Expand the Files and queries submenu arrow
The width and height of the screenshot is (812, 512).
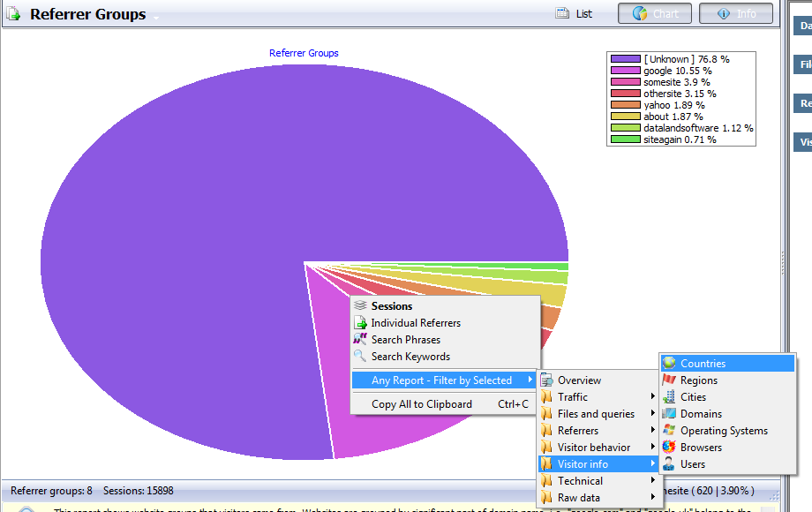click(652, 413)
